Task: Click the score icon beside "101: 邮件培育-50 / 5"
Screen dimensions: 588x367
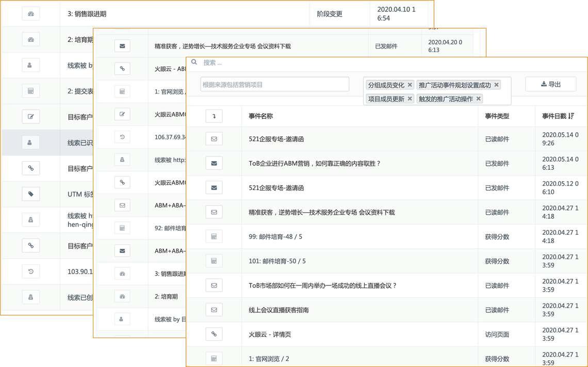Action: click(x=214, y=261)
